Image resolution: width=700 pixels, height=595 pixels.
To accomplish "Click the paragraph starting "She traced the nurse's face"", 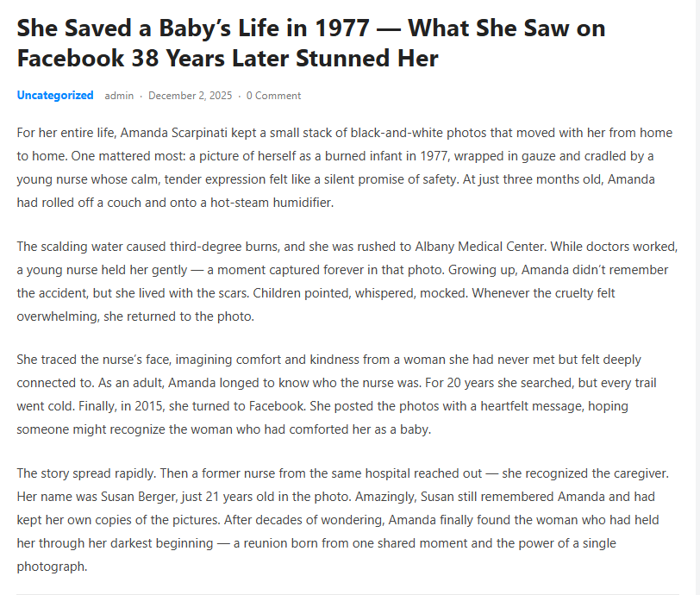I will 345,393.
